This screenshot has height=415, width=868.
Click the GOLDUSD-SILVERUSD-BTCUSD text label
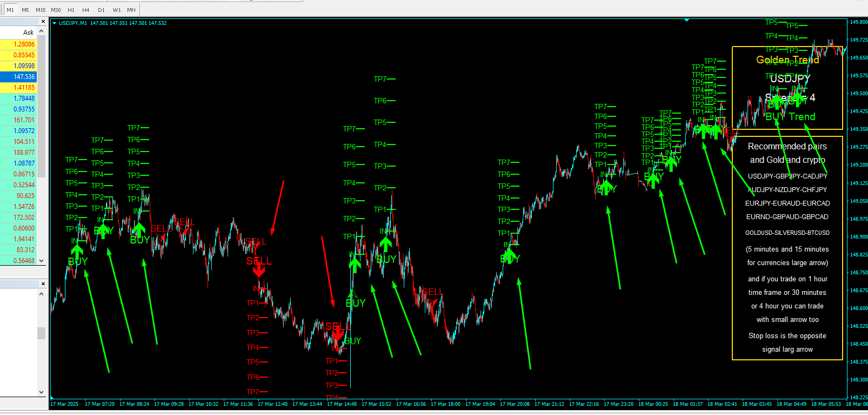click(x=787, y=233)
